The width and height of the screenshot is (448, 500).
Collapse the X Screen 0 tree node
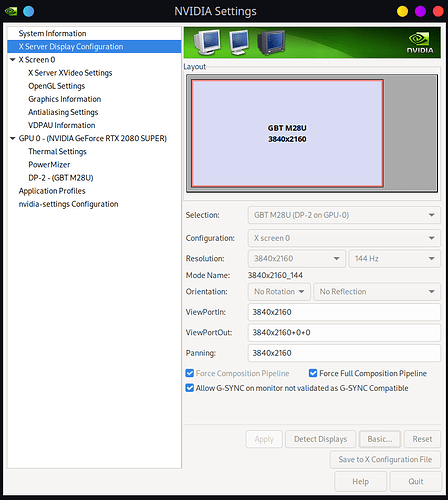[13, 60]
